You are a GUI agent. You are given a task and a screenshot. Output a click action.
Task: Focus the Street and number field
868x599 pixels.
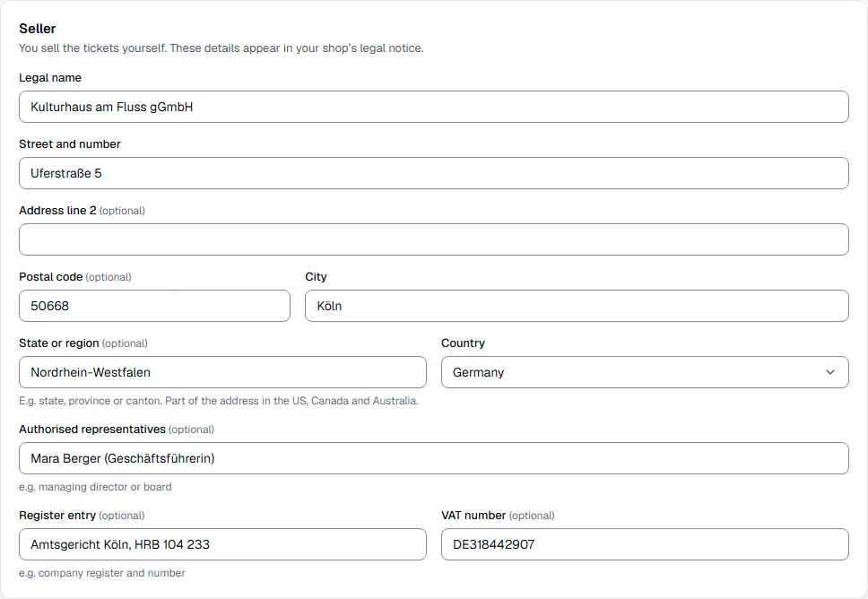433,173
